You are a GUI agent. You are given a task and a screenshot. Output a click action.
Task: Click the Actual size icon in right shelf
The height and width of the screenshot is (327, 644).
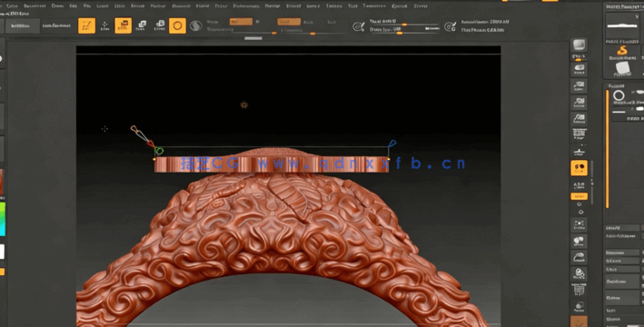pyautogui.click(x=580, y=103)
